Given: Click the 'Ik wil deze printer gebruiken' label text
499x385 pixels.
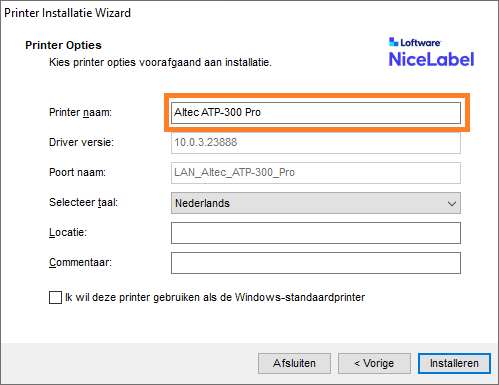Looking at the screenshot, I should pyautogui.click(x=215, y=297).
